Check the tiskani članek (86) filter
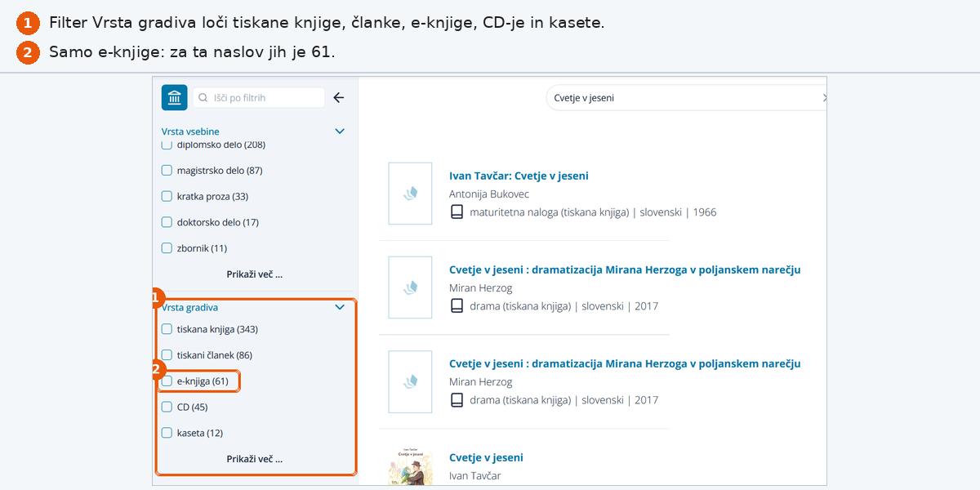 [167, 355]
